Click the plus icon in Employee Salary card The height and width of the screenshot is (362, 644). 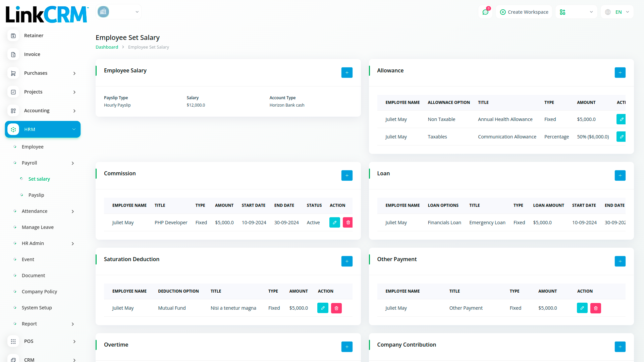[x=347, y=72]
